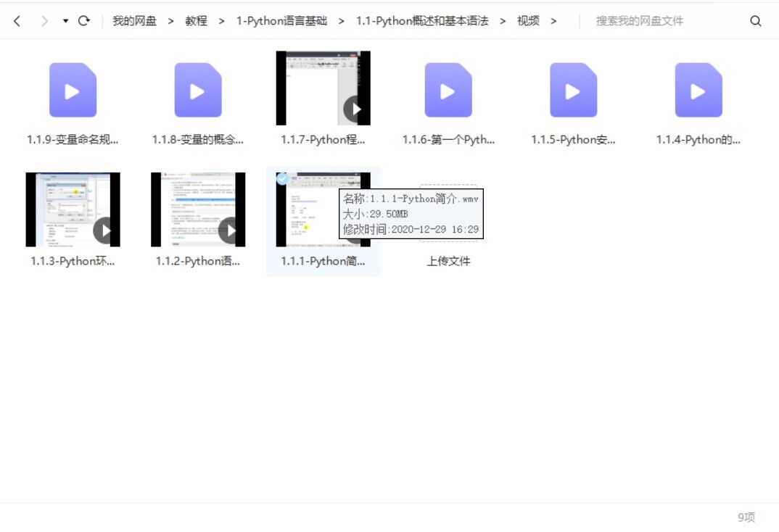Select the 1.1.8-变量的概念 video file icon

(x=198, y=90)
